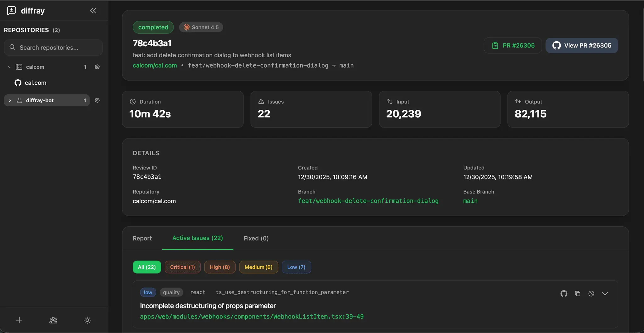
Task: Click the issue title Incomplete destructuring of props parameter
Action: (208, 306)
